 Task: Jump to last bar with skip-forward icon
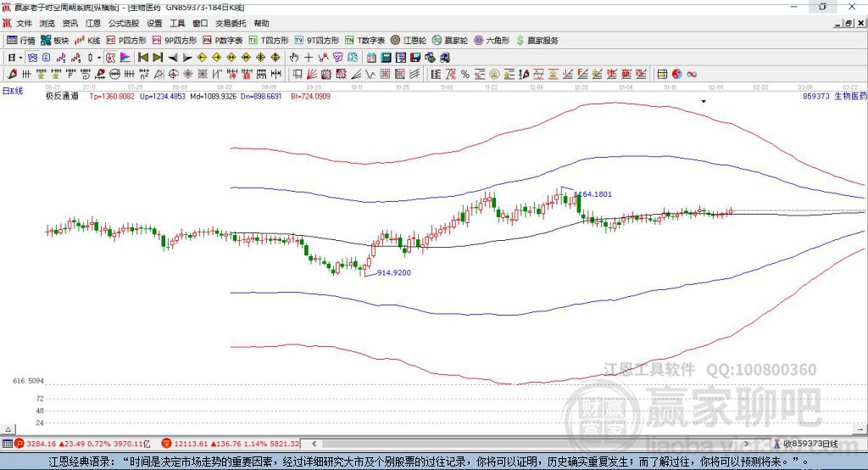(x=158, y=58)
